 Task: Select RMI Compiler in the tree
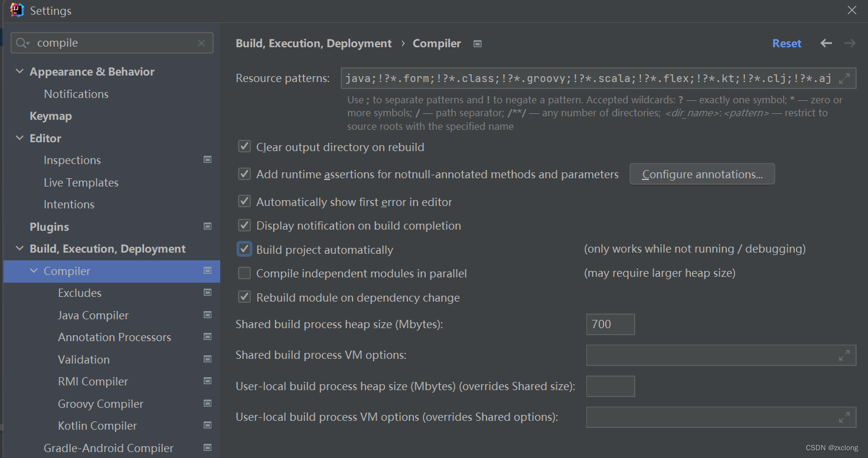(93, 381)
